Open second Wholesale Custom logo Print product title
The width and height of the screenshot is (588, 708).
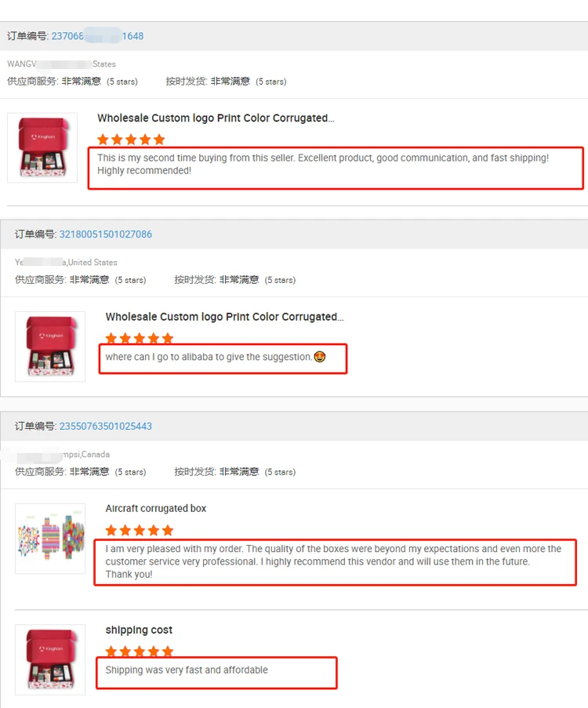tap(224, 317)
